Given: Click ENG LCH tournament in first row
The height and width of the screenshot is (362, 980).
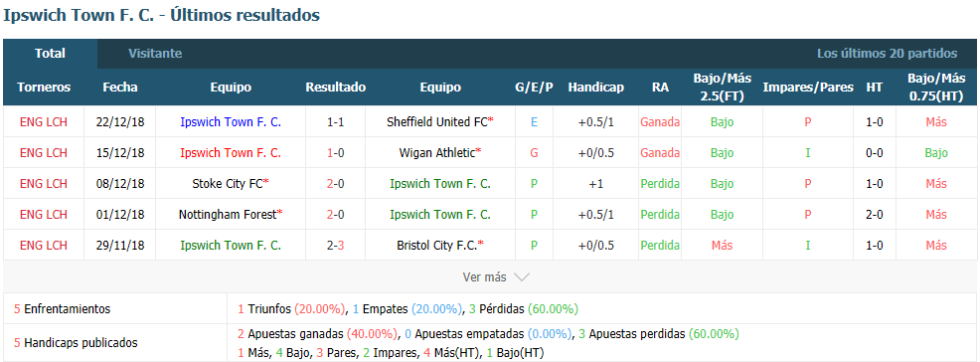Looking at the screenshot, I should [x=43, y=122].
